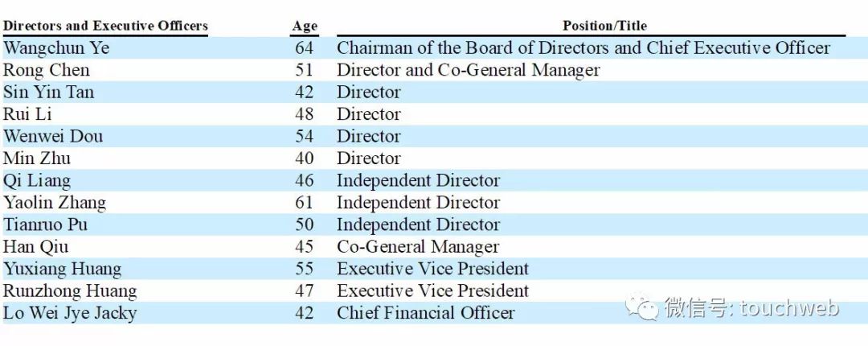Click Yaolin Zhang's age value 61

pyautogui.click(x=304, y=203)
